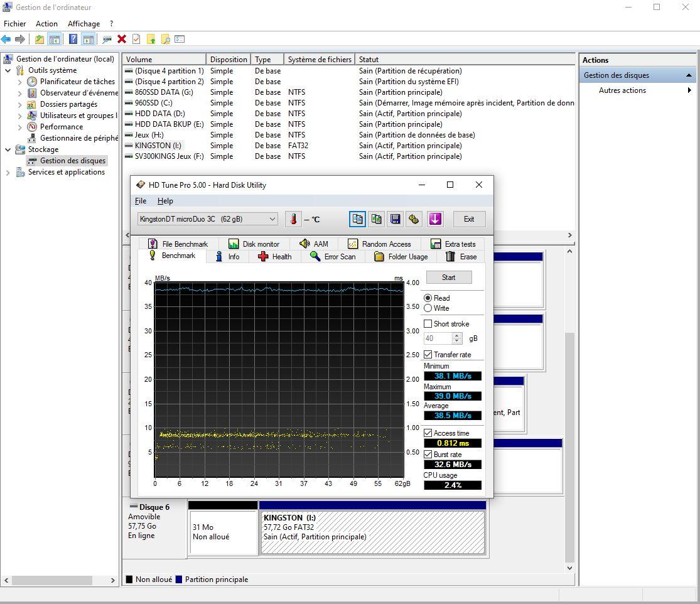700x604 pixels.
Task: Click the Exit button in HD Tune
Action: point(469,219)
